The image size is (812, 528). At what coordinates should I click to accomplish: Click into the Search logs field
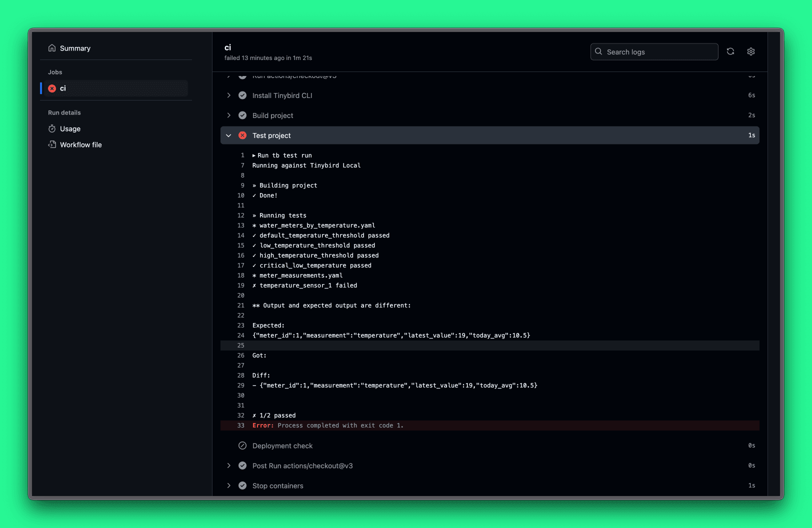coord(659,52)
